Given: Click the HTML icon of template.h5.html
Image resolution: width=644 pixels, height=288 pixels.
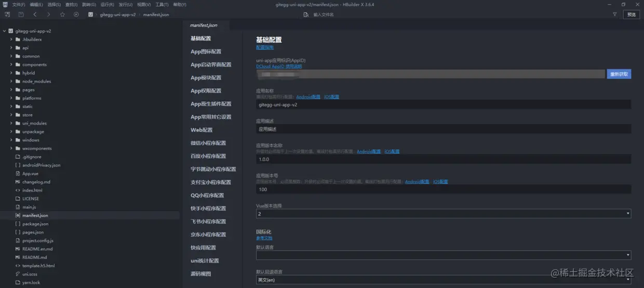Looking at the screenshot, I should 18,266.
